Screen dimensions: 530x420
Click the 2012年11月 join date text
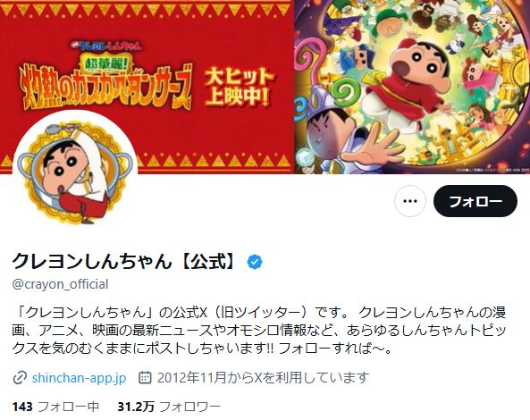click(x=191, y=378)
